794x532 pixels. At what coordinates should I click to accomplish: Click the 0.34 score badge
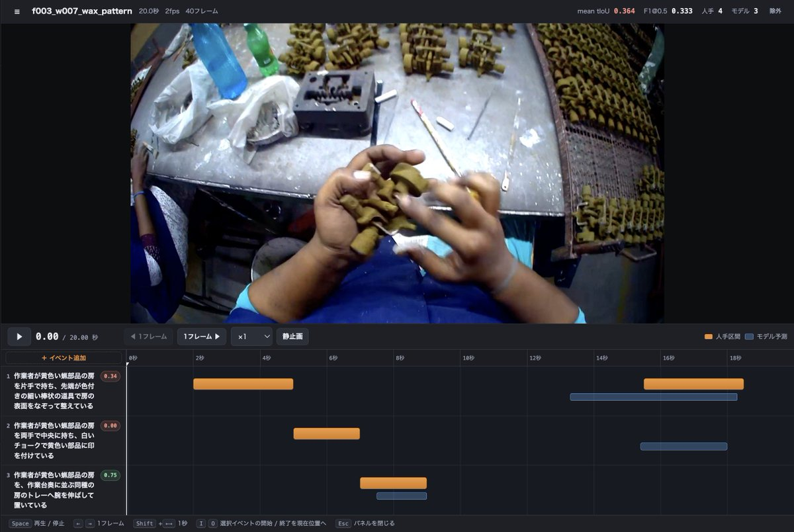coord(110,377)
